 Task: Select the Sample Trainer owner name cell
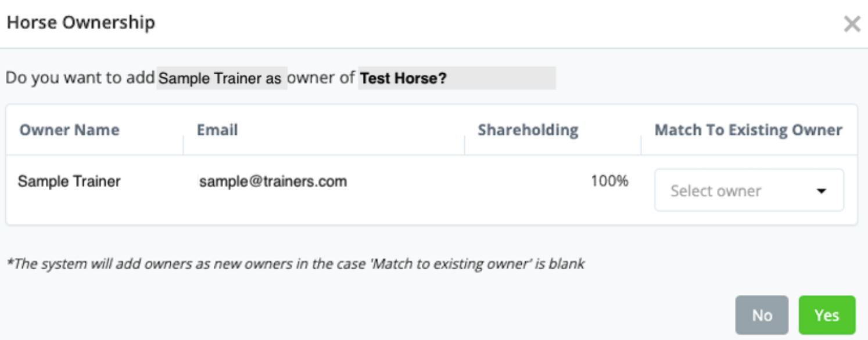pos(69,182)
